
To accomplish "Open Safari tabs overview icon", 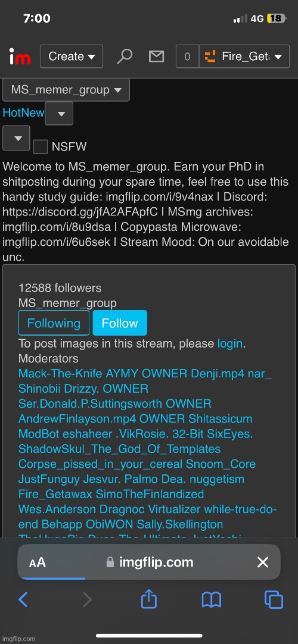I will 274,599.
